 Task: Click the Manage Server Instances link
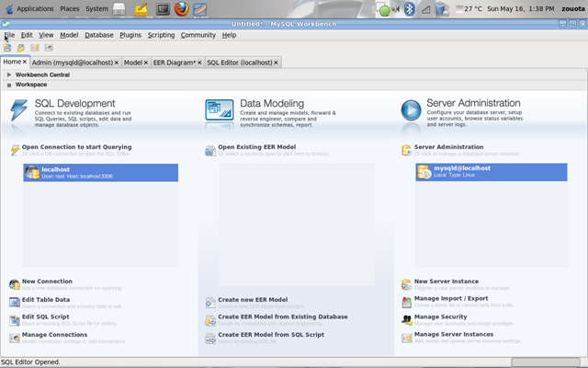pyautogui.click(x=454, y=334)
